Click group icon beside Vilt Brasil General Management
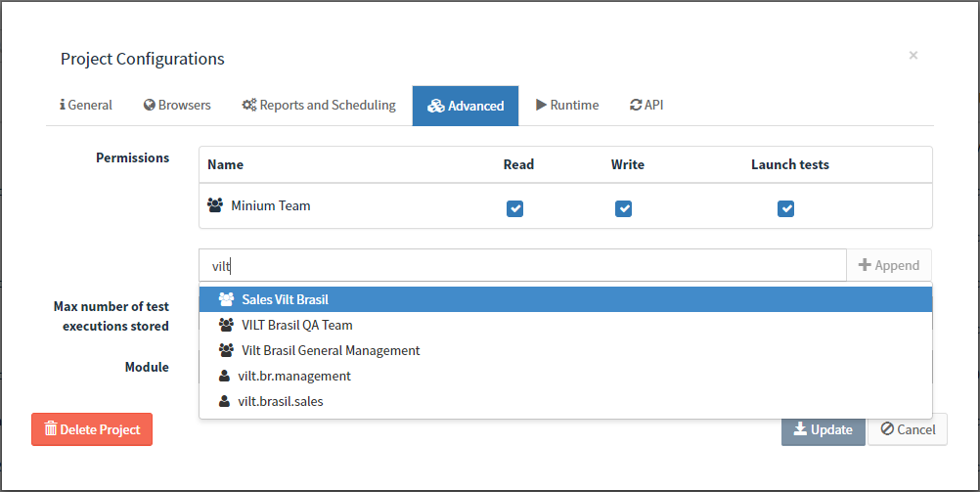 (x=226, y=351)
